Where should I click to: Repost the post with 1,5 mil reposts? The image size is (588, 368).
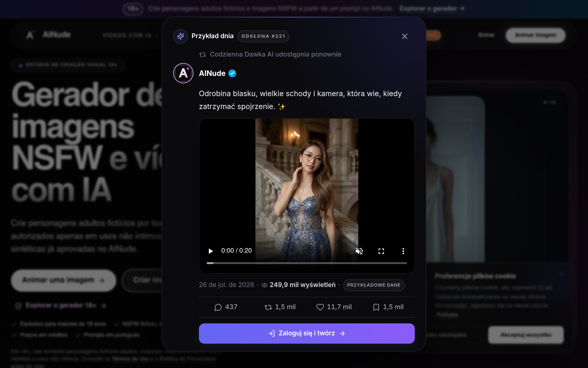[x=280, y=307]
